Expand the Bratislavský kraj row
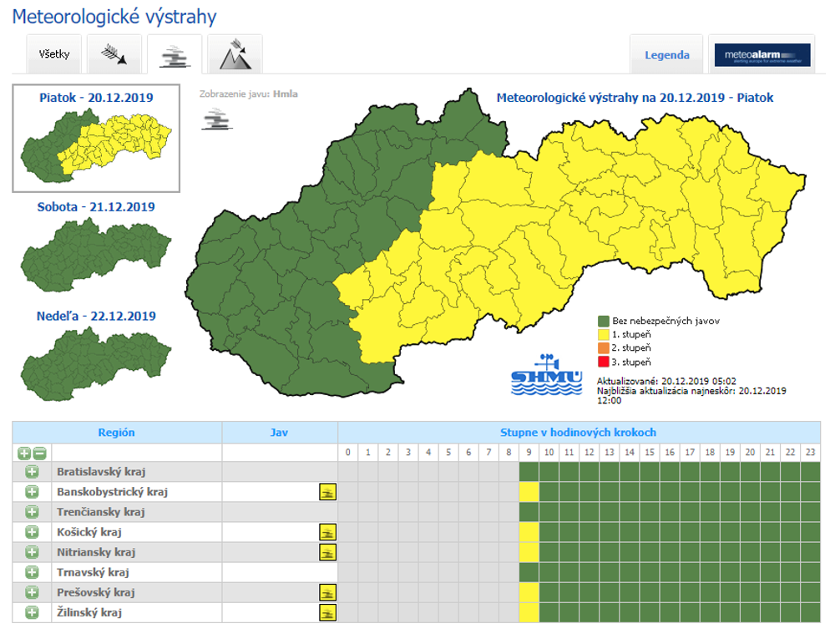 (32, 472)
